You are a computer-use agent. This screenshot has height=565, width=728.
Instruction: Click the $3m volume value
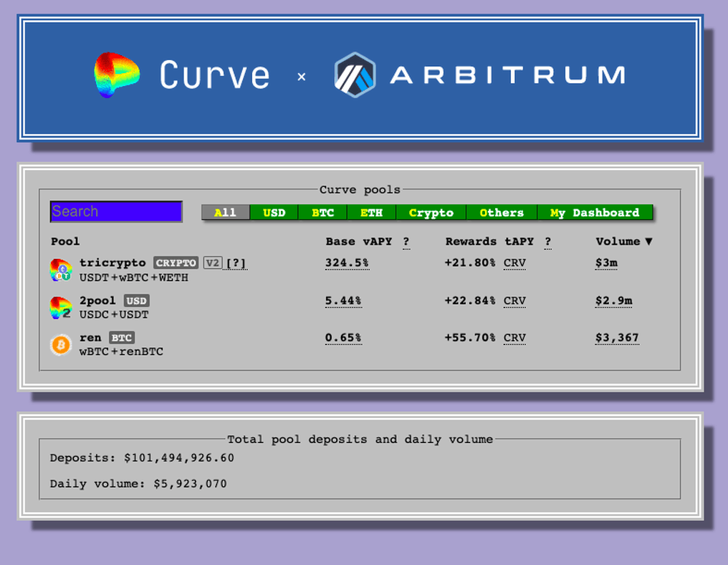click(x=606, y=263)
